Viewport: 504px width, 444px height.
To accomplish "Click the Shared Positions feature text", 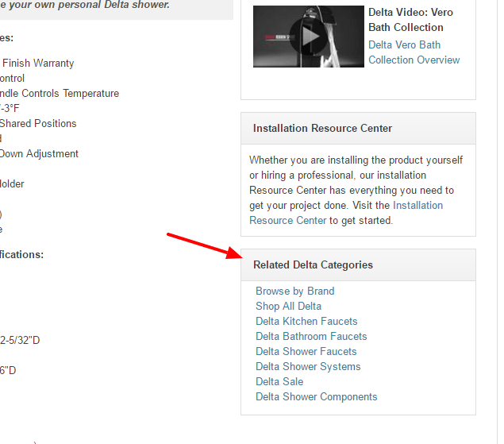I will [x=38, y=124].
